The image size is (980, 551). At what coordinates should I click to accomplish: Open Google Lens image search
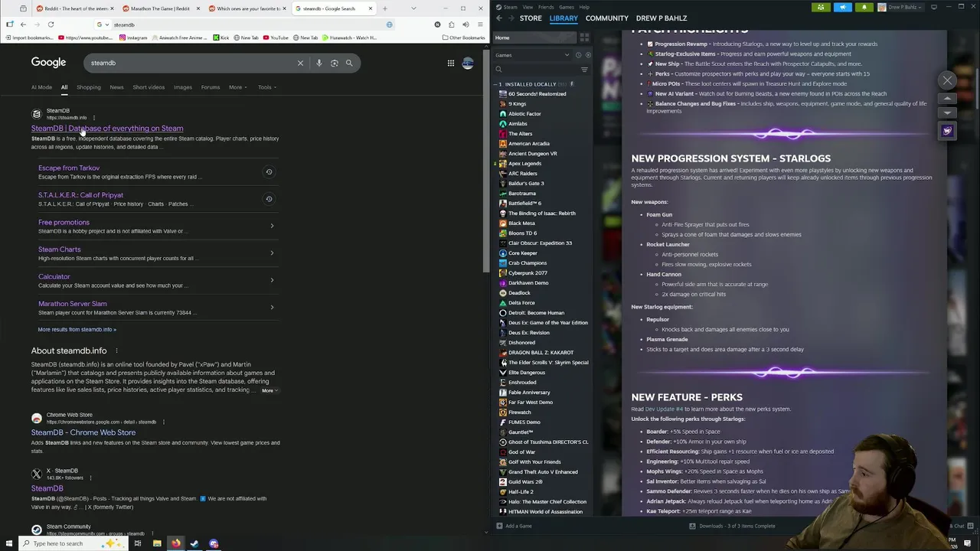pyautogui.click(x=335, y=63)
